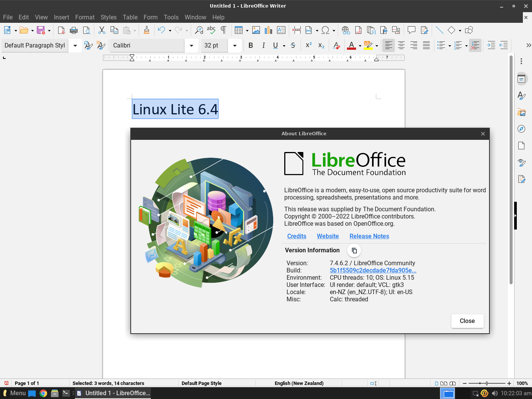
Task: Copy version information to clipboard
Action: point(354,250)
